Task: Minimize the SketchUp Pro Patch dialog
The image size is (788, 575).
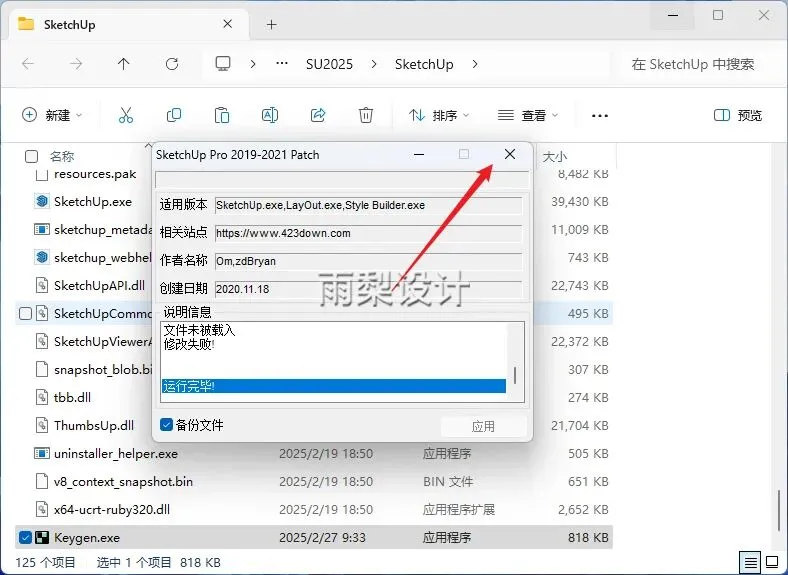Action: pos(419,154)
